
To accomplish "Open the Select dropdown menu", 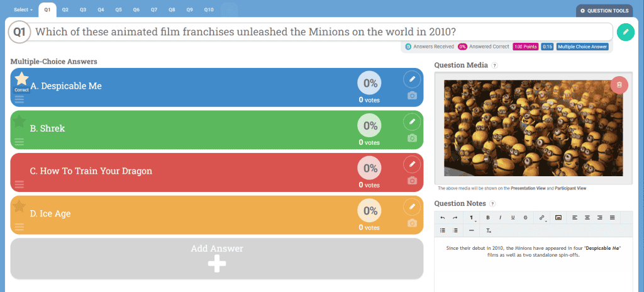I will coord(23,9).
